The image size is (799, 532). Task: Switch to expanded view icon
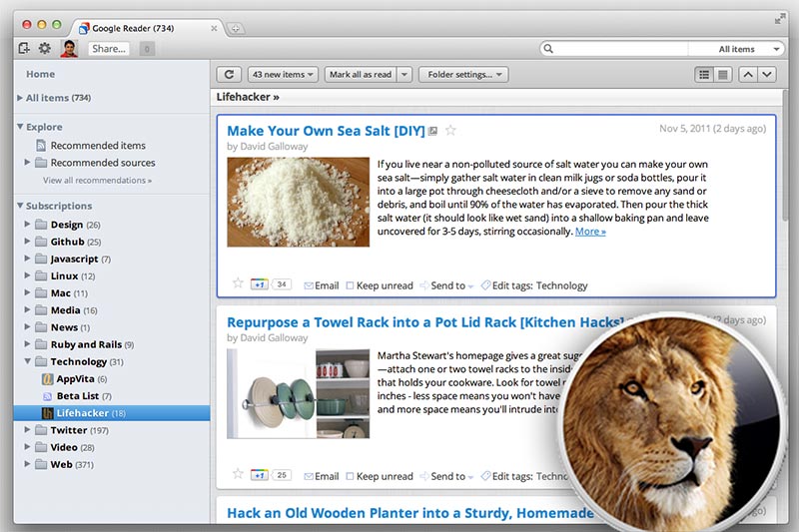(704, 75)
